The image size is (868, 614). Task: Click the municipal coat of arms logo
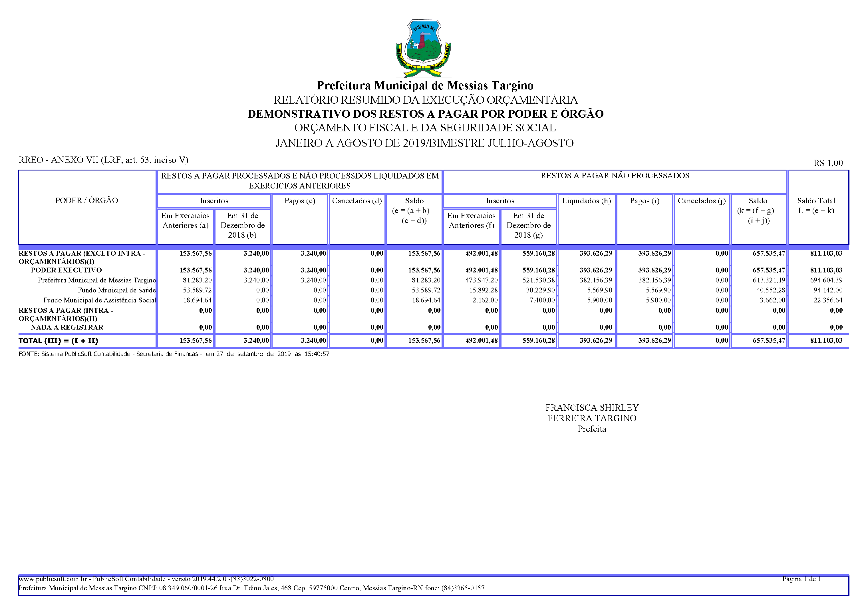(x=423, y=49)
